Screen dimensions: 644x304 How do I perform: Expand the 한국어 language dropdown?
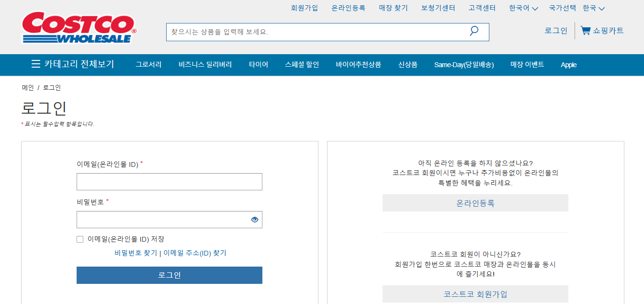pos(523,8)
